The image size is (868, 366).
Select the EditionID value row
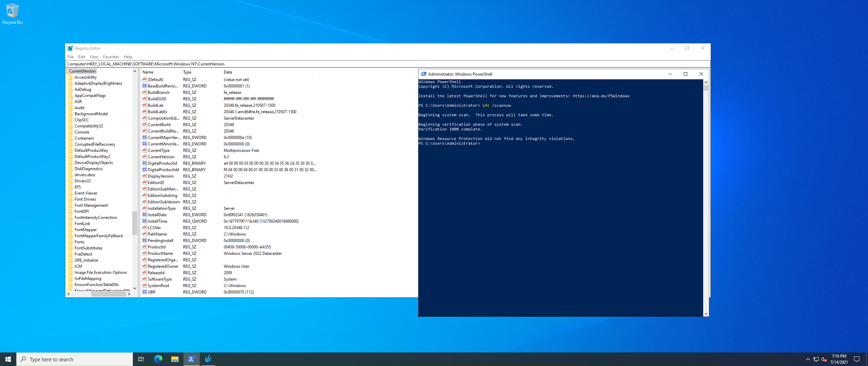click(230, 183)
